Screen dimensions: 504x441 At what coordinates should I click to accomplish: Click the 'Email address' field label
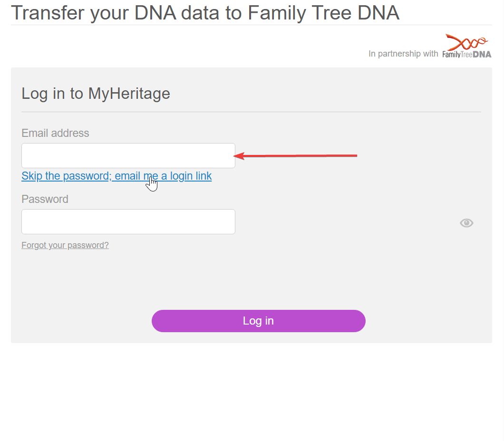[x=55, y=133]
